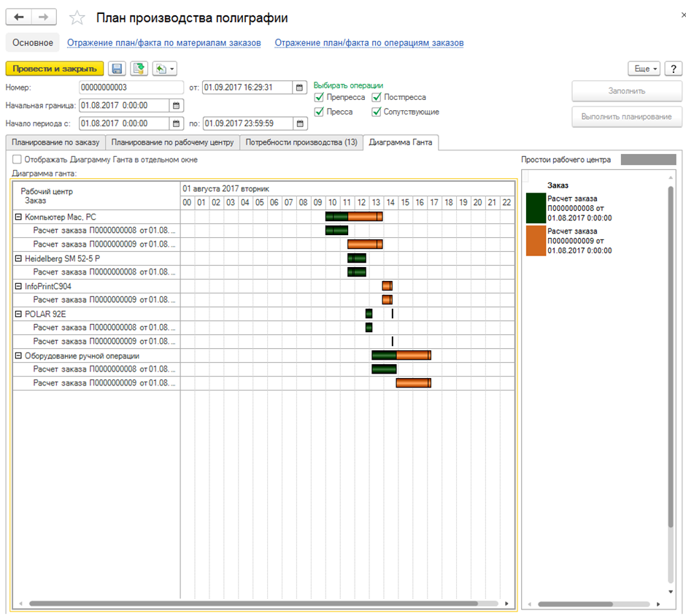Collapse the POLAR 92E work center
This screenshot has height=616, width=686.
18,314
